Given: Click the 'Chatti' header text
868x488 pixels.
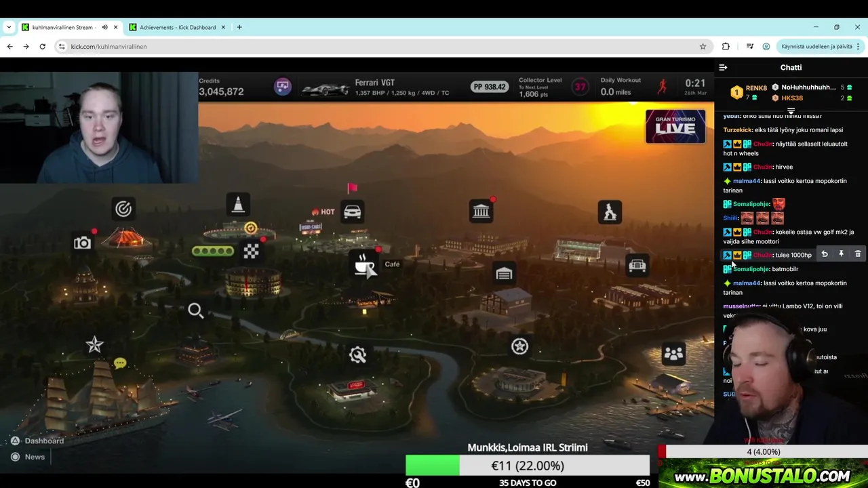Looking at the screenshot, I should 791,68.
